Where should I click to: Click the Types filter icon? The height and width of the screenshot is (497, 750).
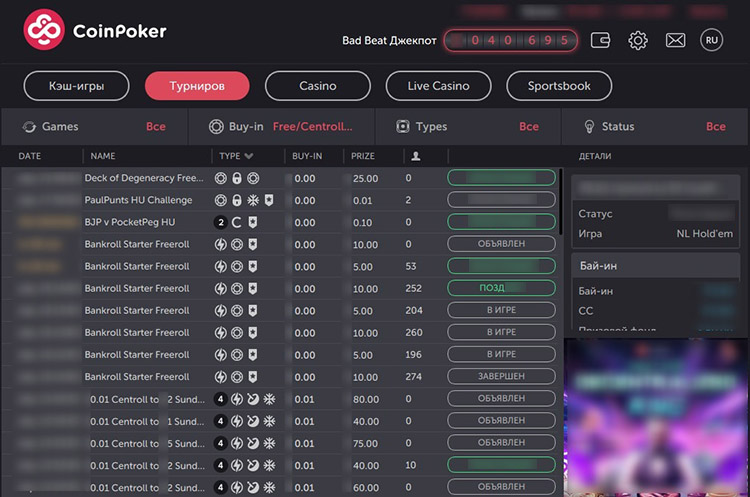[x=403, y=127]
